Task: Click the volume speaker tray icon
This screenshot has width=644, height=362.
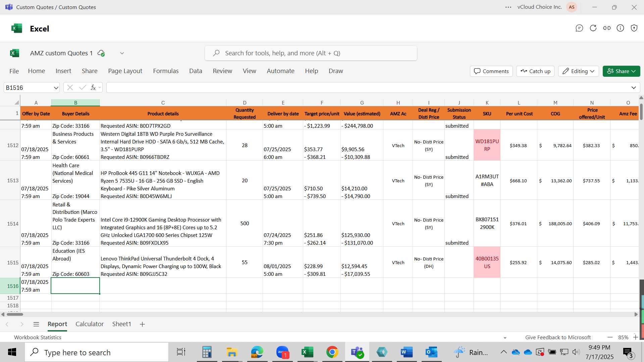Action: pos(576,352)
